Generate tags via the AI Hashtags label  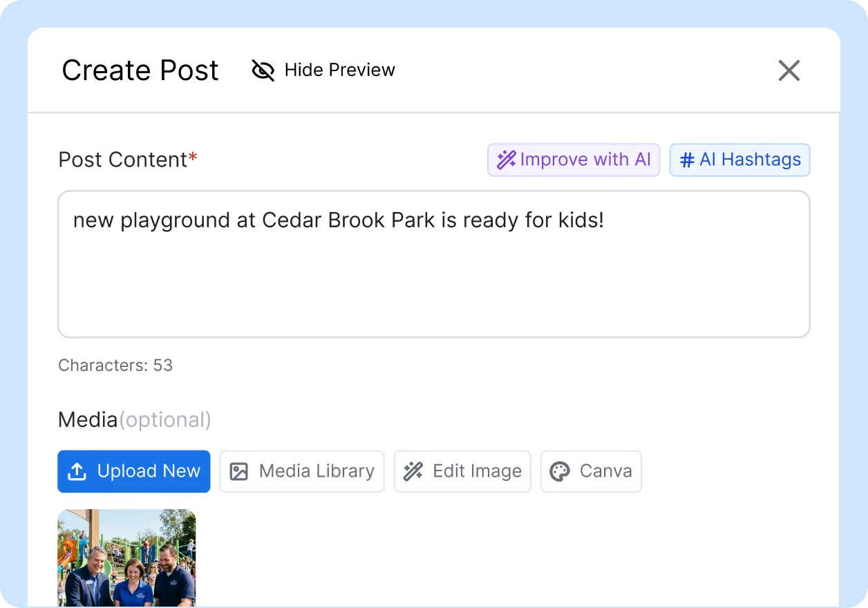[x=750, y=160]
